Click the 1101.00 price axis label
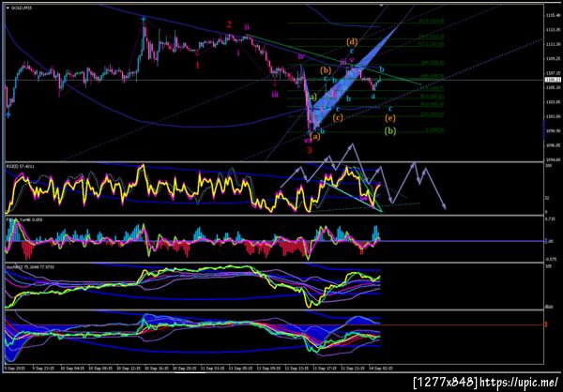 [x=553, y=116]
